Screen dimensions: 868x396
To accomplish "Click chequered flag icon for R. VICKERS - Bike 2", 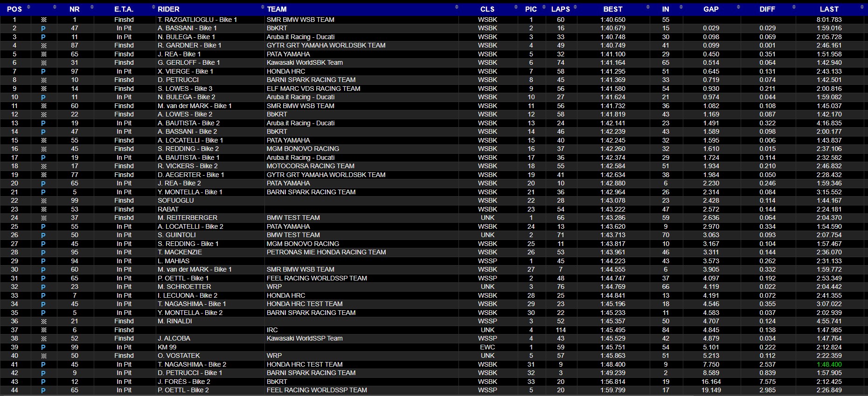I will click(43, 166).
